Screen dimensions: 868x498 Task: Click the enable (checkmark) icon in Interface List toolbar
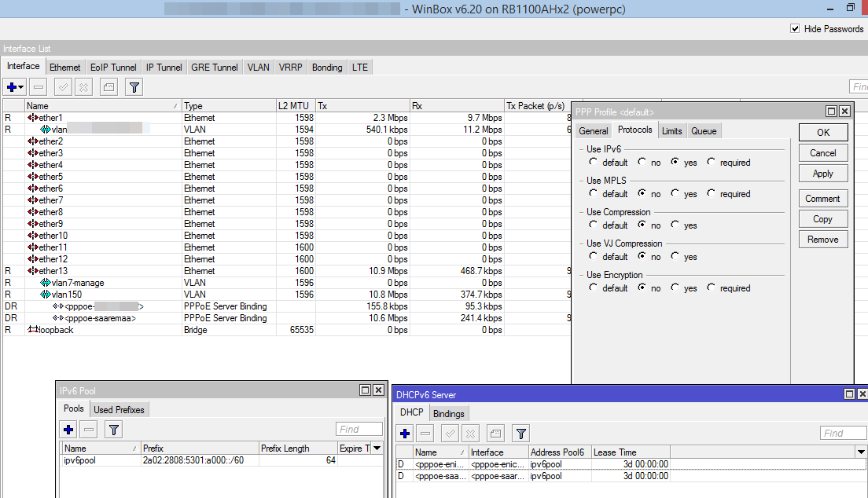pyautogui.click(x=63, y=87)
